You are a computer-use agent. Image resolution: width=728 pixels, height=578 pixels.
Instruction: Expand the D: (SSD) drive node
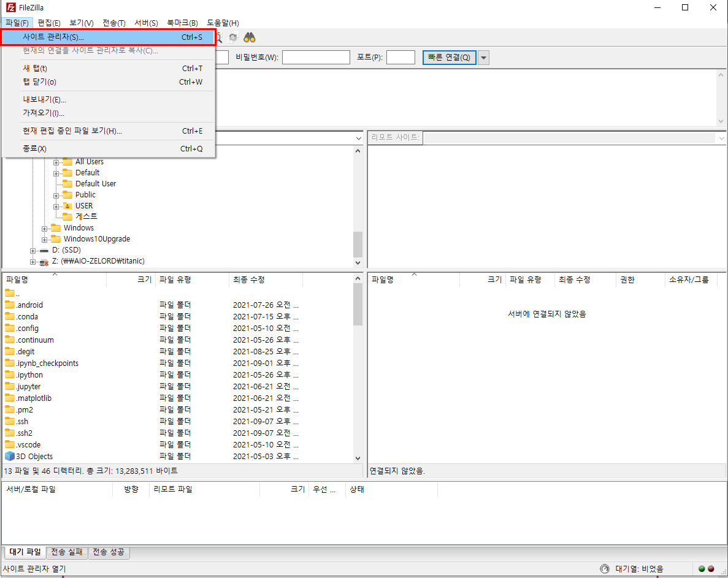[x=33, y=251]
